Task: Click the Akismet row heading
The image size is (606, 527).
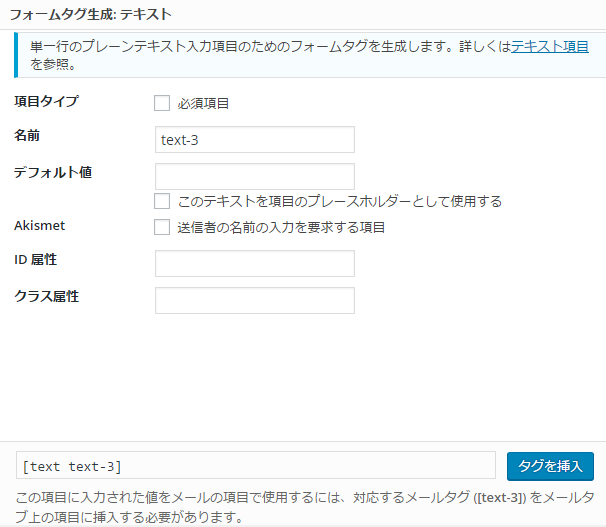Action: (x=40, y=224)
